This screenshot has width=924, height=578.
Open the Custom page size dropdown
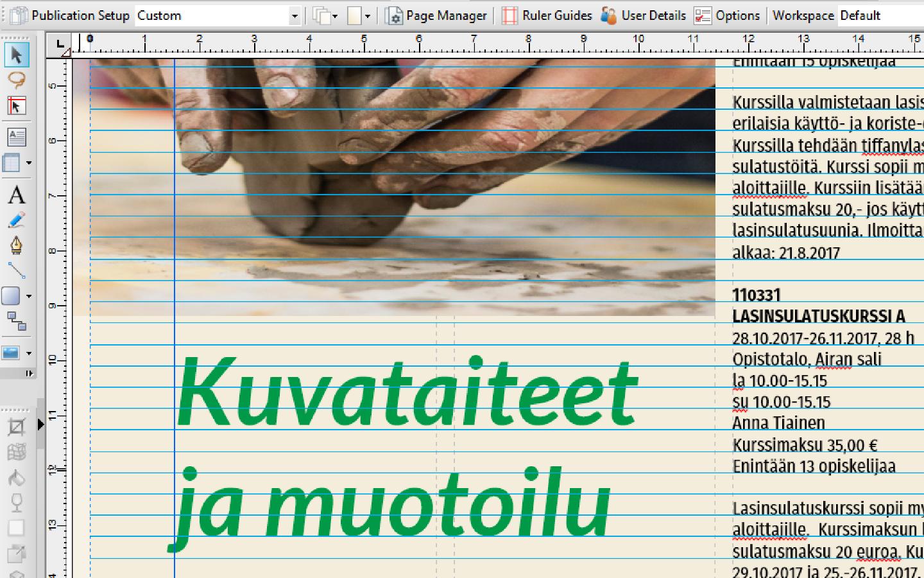click(x=295, y=15)
